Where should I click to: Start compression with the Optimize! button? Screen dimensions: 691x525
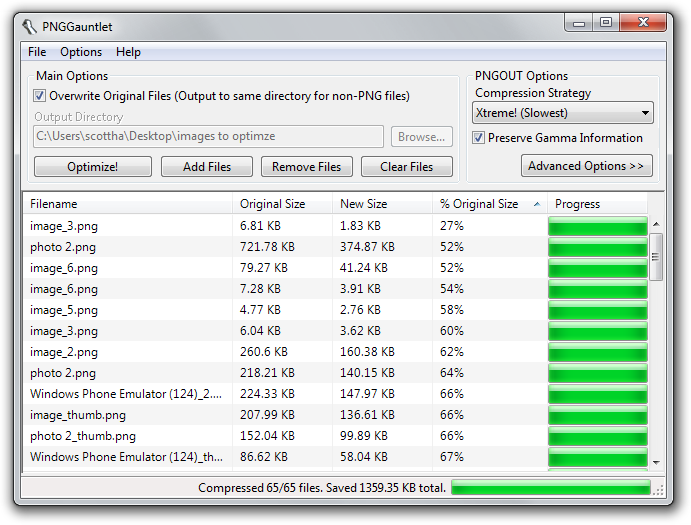(93, 167)
